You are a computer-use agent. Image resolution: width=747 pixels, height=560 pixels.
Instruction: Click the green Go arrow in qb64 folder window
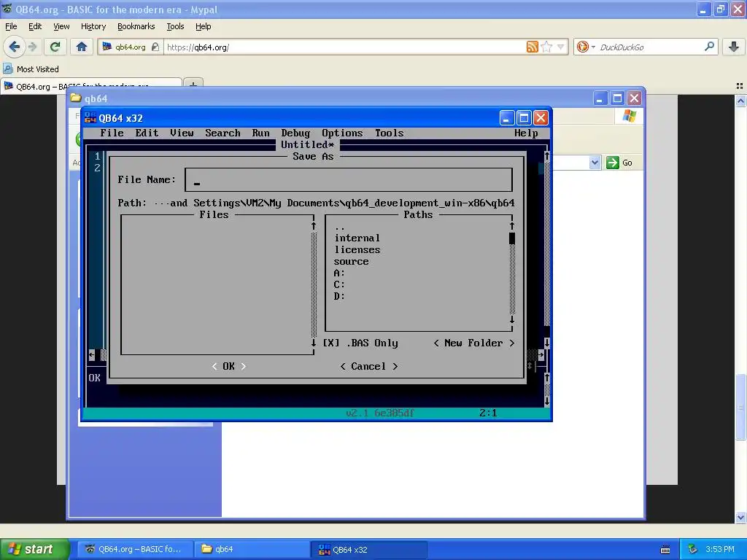point(612,163)
